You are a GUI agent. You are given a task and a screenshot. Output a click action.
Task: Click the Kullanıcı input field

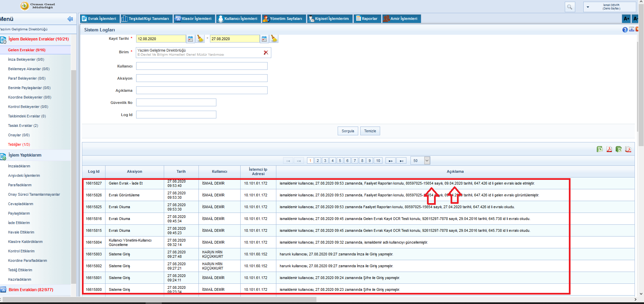click(x=202, y=66)
